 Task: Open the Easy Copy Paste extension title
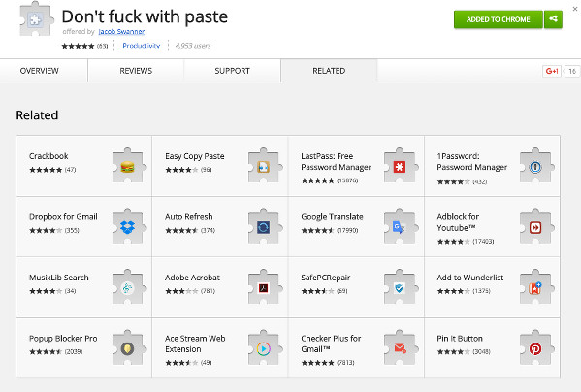click(195, 156)
